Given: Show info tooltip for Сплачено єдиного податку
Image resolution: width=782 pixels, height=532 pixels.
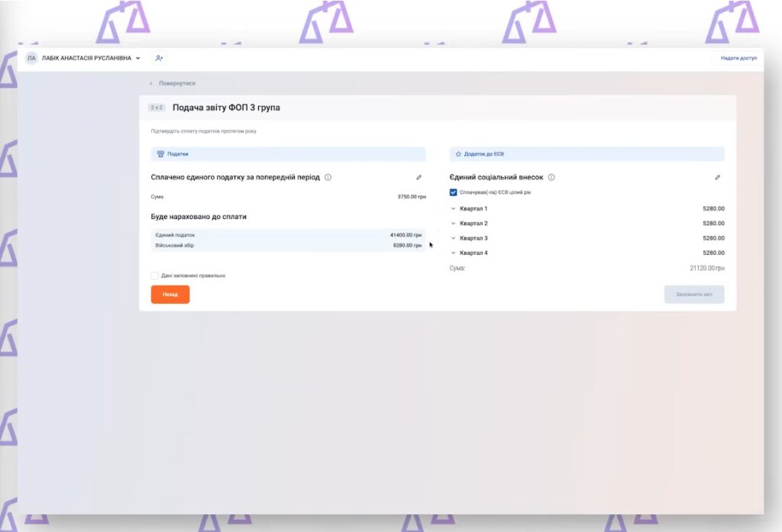Looking at the screenshot, I should [x=328, y=177].
